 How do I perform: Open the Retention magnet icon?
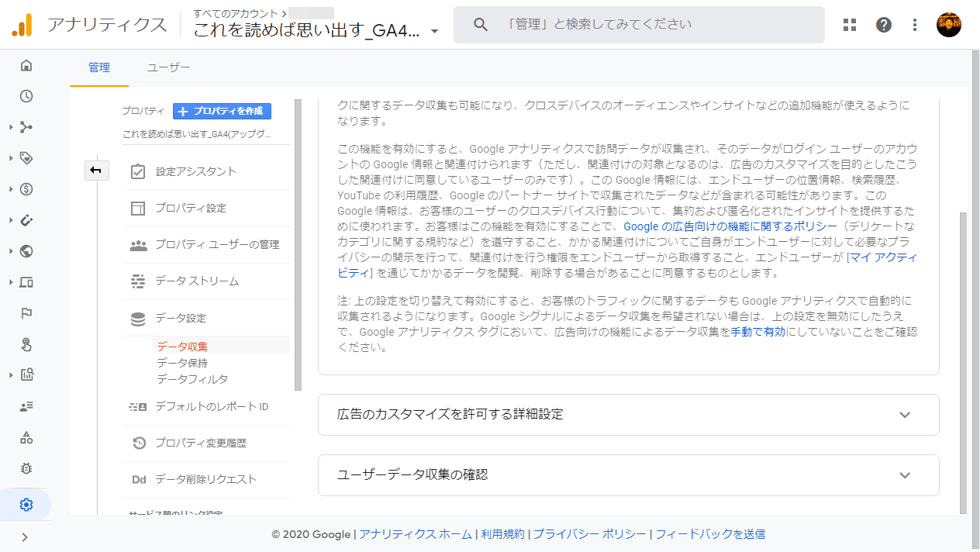26,220
